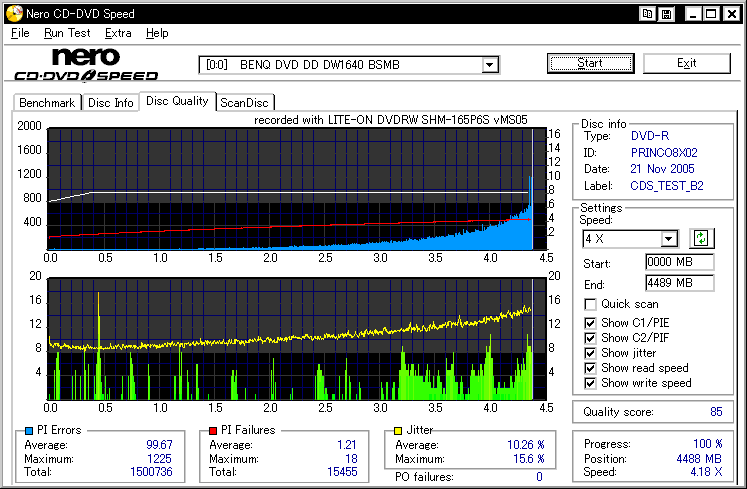Enable the Quick scan checkbox
This screenshot has height=489, width=747.
pyautogui.click(x=591, y=304)
